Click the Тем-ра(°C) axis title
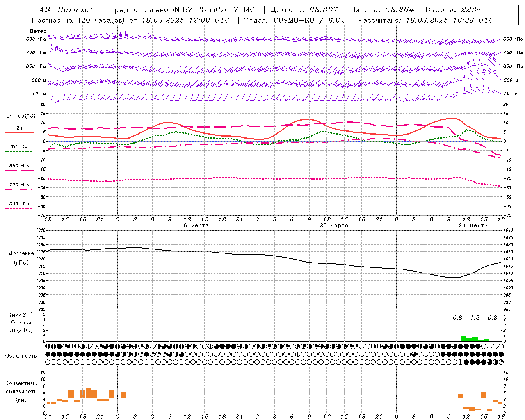This screenshot has height=420, width=525. (x=19, y=116)
